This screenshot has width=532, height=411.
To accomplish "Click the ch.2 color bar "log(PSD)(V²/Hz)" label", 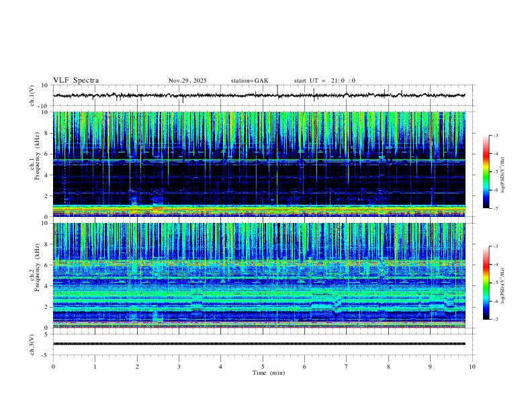I will coord(503,285).
